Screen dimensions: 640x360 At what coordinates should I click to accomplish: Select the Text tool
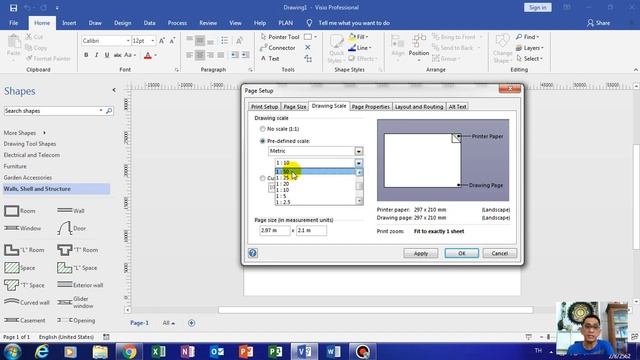click(x=270, y=59)
